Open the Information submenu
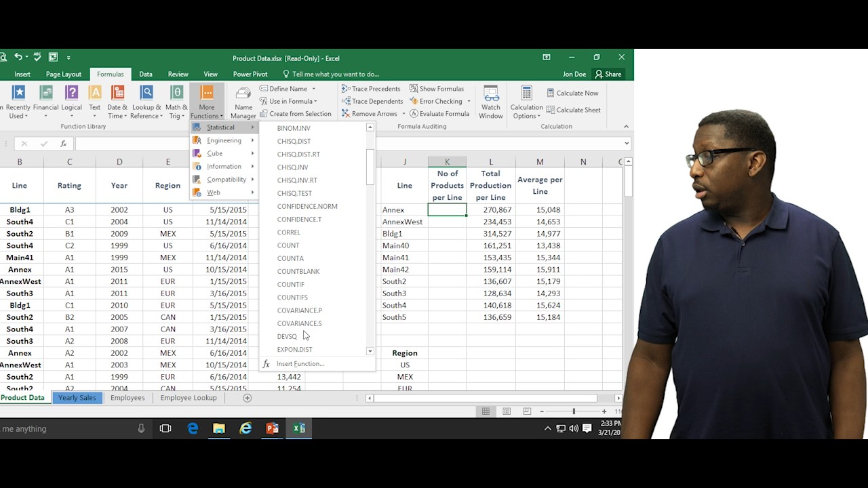Screen dimensions: 868x488 (x=224, y=166)
